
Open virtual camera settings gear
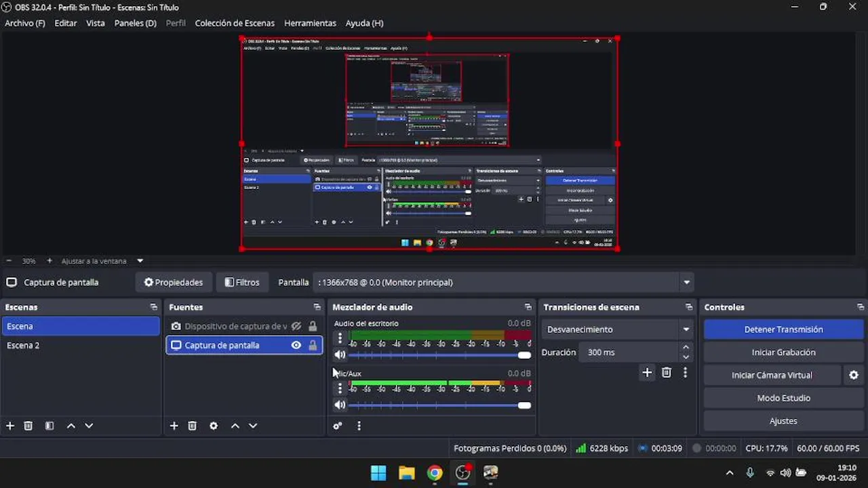(854, 375)
